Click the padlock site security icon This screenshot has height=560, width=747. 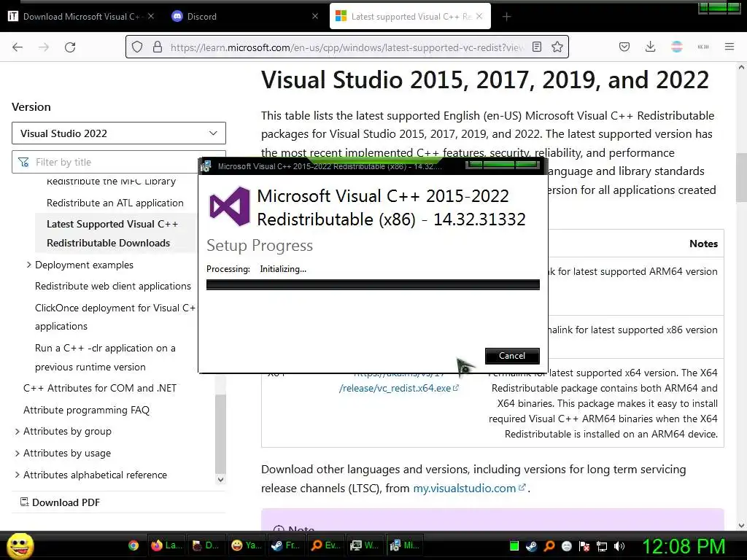158,47
